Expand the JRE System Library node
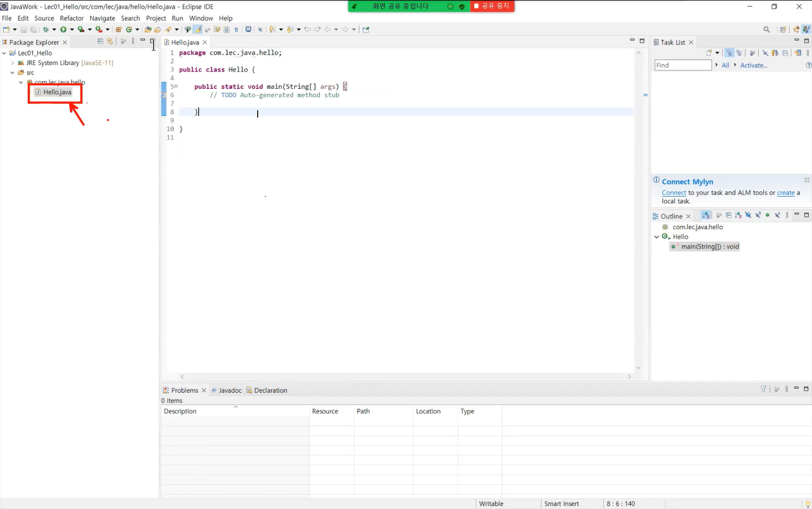The image size is (812, 509). 12,63
